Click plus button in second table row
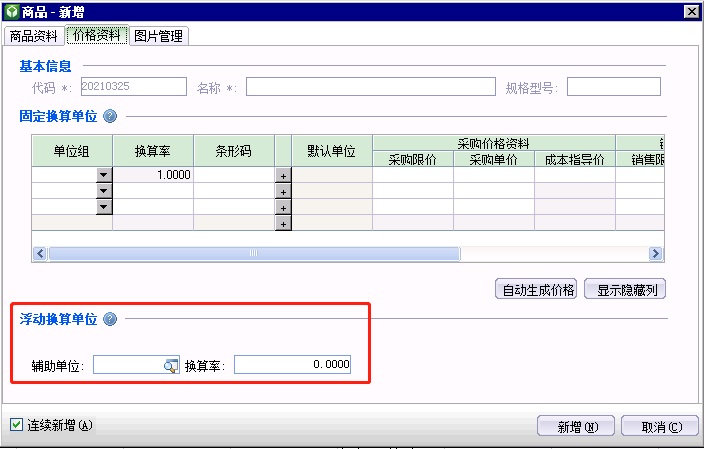The width and height of the screenshot is (704, 449). 283,191
